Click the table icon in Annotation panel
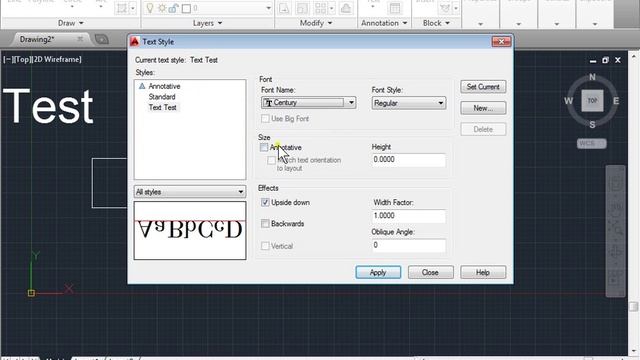 395,8
